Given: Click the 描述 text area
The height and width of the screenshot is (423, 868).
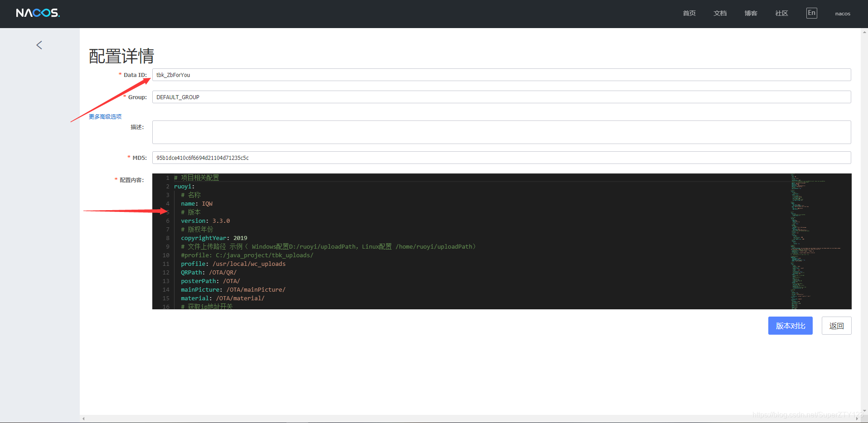Looking at the screenshot, I should (501, 132).
